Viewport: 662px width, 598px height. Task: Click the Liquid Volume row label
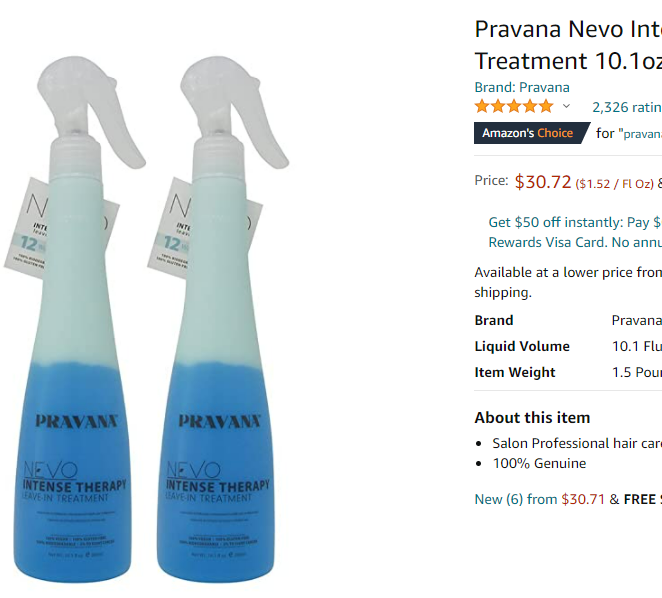pyautogui.click(x=522, y=346)
